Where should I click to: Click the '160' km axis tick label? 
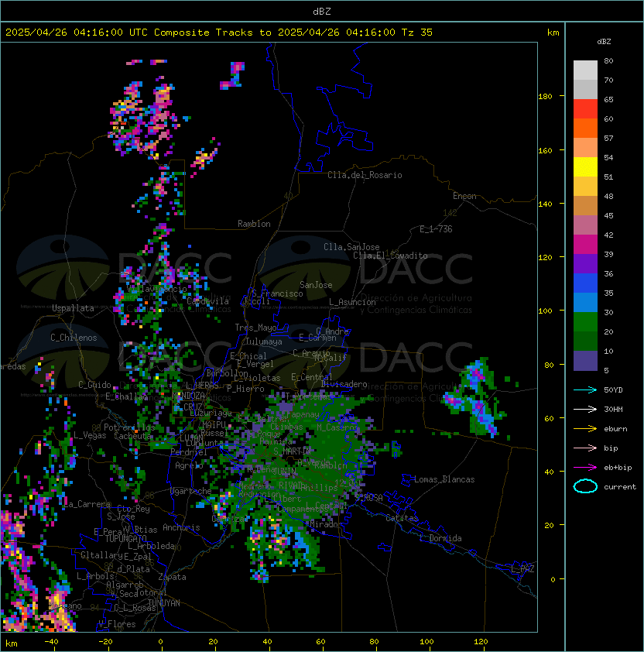click(545, 150)
